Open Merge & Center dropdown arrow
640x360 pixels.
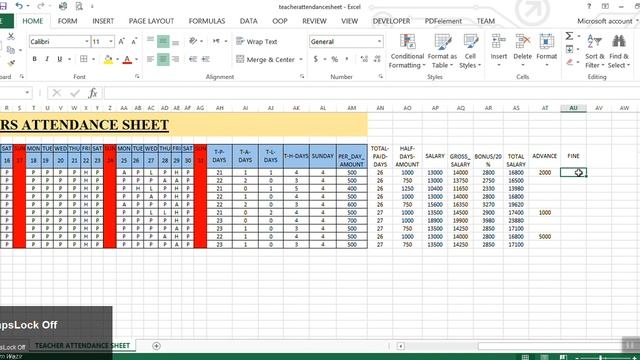coord(301,60)
